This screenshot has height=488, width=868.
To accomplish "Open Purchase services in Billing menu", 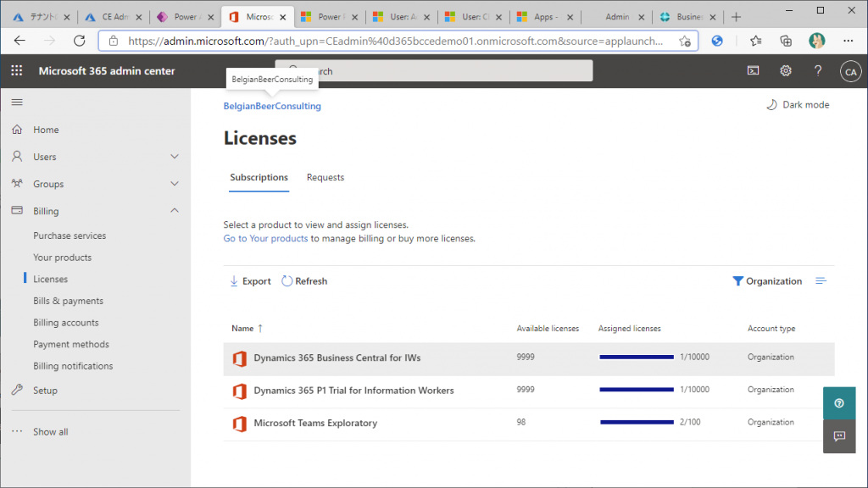I will point(70,236).
